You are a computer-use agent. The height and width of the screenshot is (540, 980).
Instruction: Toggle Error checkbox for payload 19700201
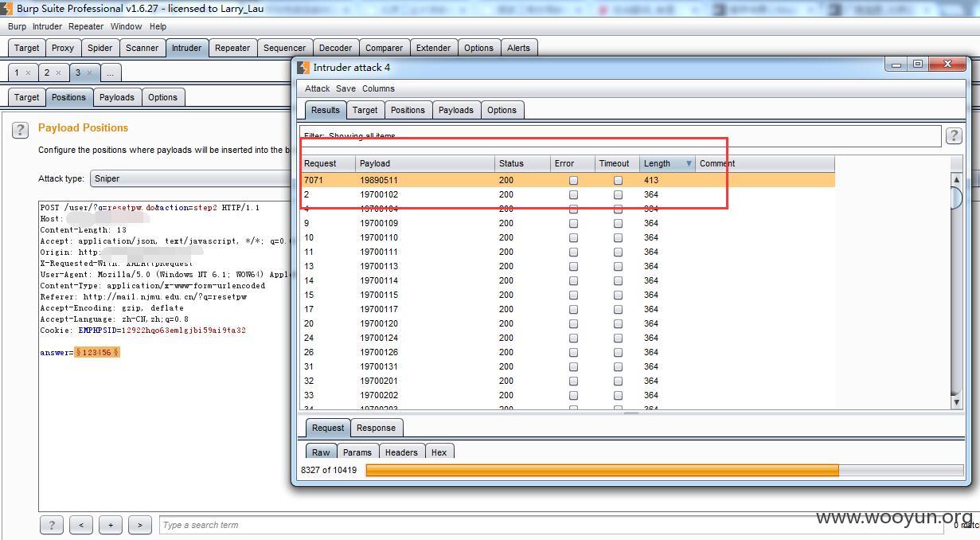573,382
